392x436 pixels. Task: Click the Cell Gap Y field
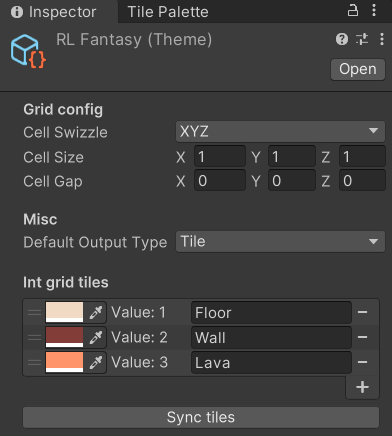(x=292, y=181)
